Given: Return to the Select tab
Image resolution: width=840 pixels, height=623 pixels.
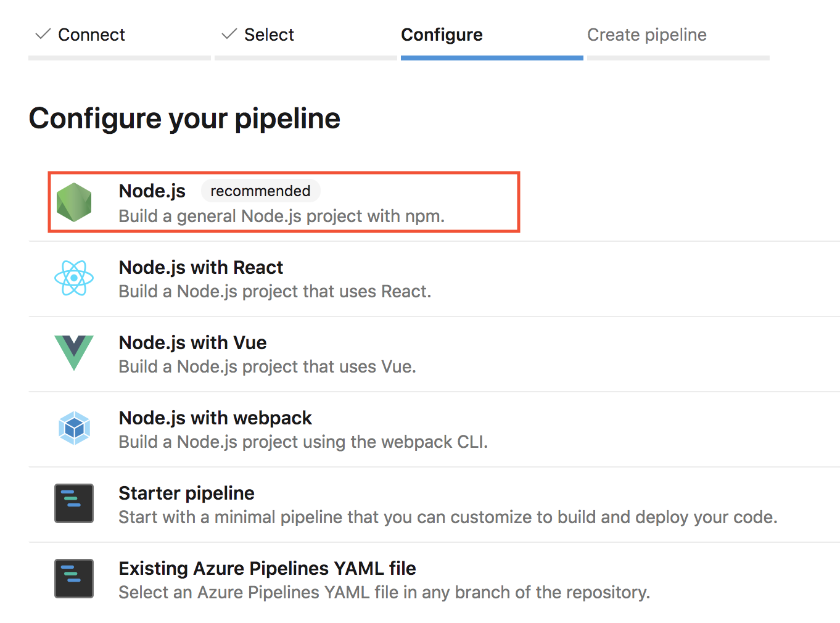Looking at the screenshot, I should coord(269,35).
